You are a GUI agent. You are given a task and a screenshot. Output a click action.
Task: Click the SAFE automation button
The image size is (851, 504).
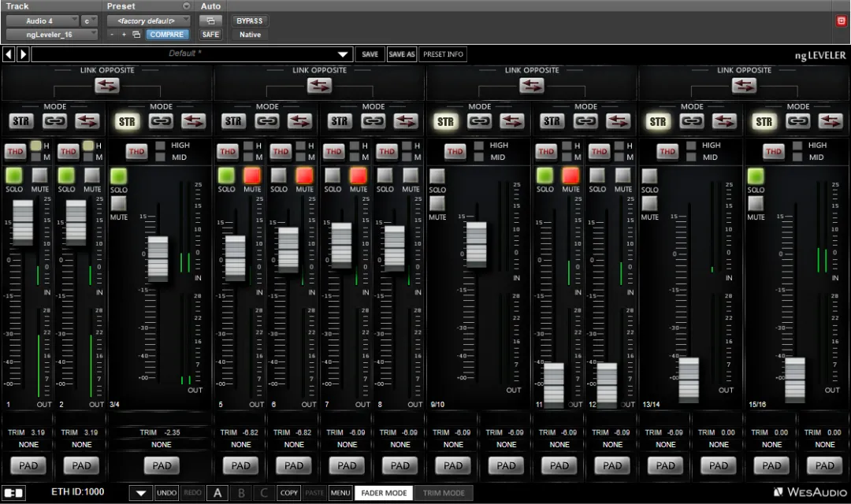click(210, 34)
